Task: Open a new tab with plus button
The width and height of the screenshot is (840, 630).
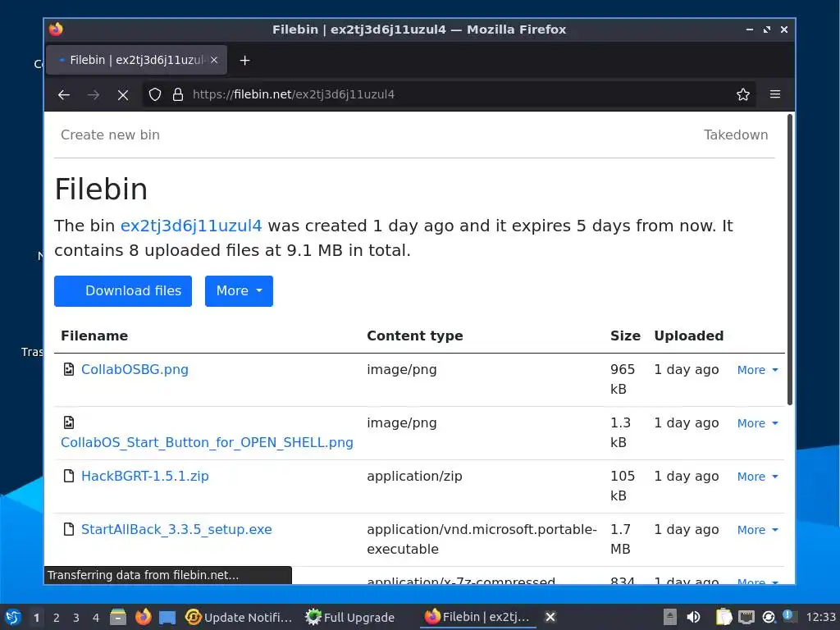Action: [244, 61]
